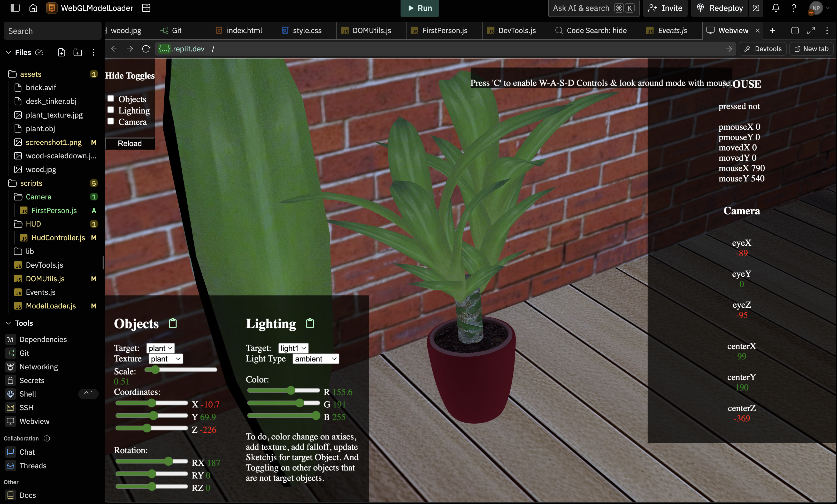The width and height of the screenshot is (837, 504).
Task: Select FirstPerson.js in Camera folder
Action: pos(53,210)
